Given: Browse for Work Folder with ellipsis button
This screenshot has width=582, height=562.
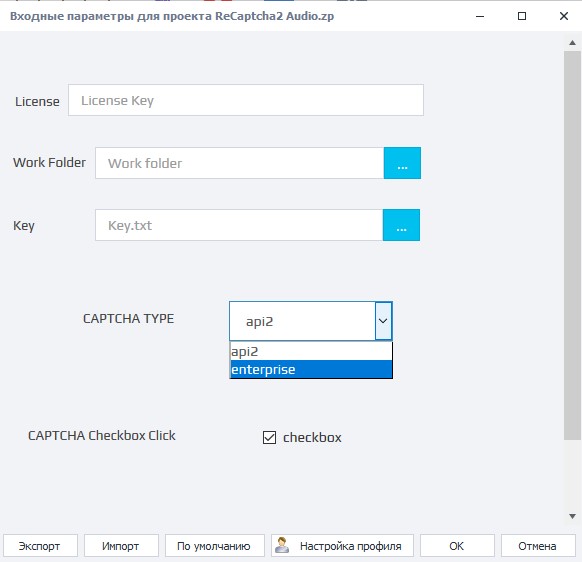Looking at the screenshot, I should (402, 163).
